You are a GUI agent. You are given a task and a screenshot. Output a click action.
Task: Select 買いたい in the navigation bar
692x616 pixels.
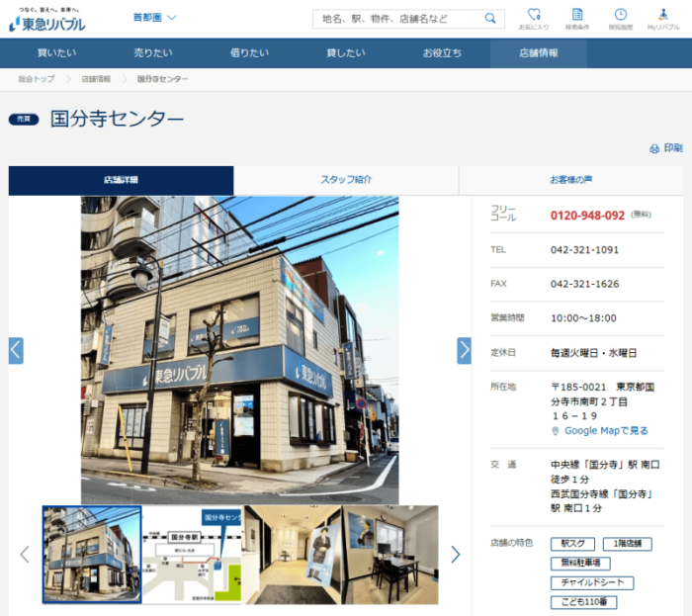[x=56, y=53]
